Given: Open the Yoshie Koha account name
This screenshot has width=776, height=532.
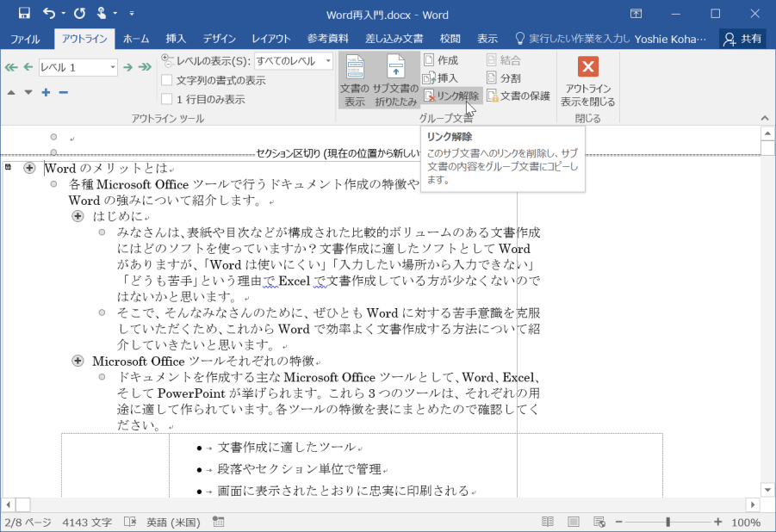Looking at the screenshot, I should pos(670,39).
